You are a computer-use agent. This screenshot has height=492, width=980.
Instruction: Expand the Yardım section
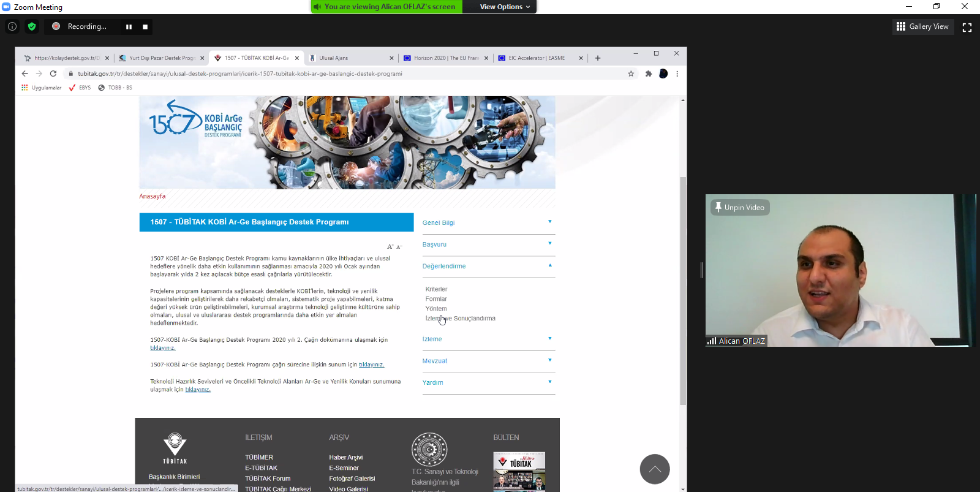pyautogui.click(x=488, y=383)
